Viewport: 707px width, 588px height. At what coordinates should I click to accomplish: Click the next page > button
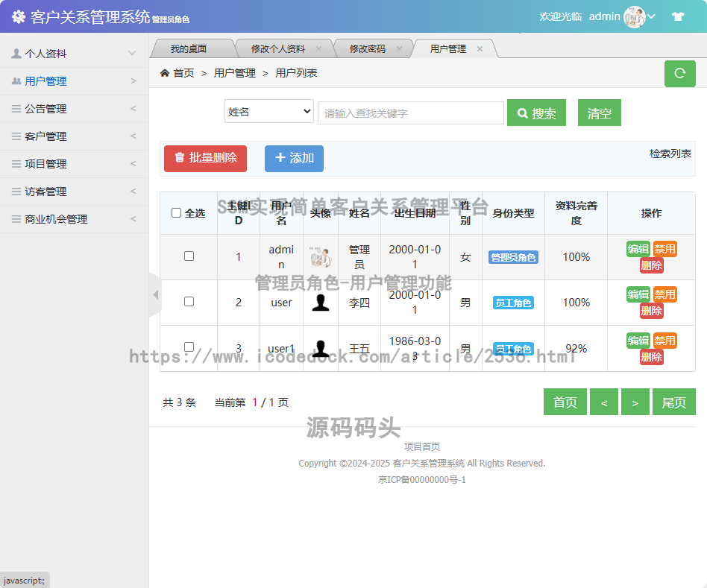(635, 402)
